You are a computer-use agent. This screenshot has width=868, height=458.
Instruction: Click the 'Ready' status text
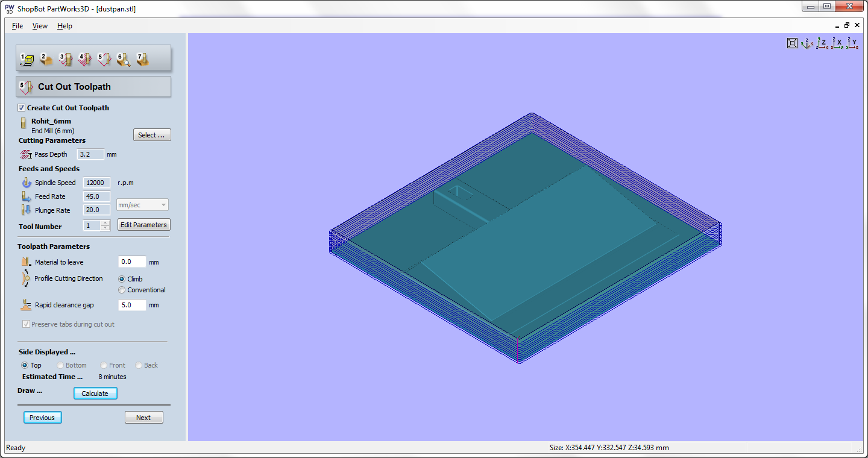tap(16, 448)
